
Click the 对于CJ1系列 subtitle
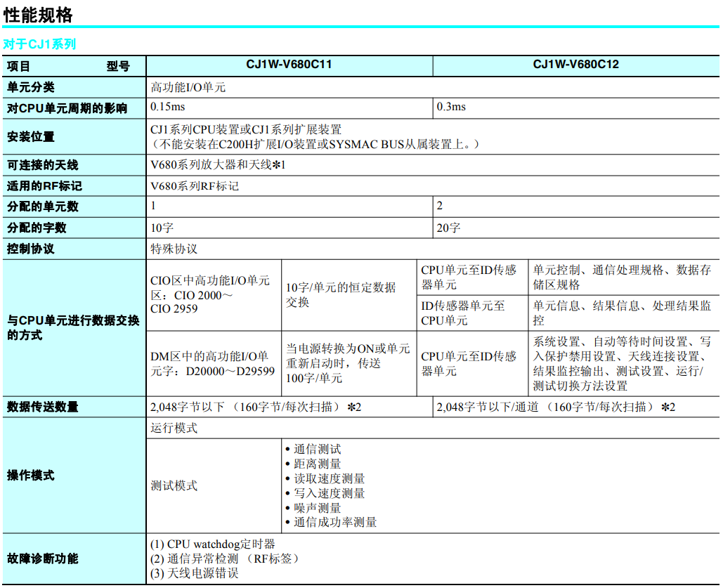[39, 44]
